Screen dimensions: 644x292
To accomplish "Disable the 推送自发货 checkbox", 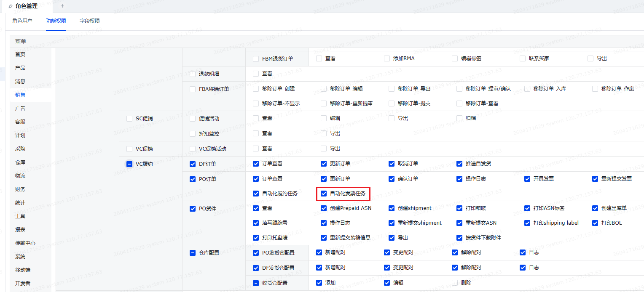I will pyautogui.click(x=459, y=164).
